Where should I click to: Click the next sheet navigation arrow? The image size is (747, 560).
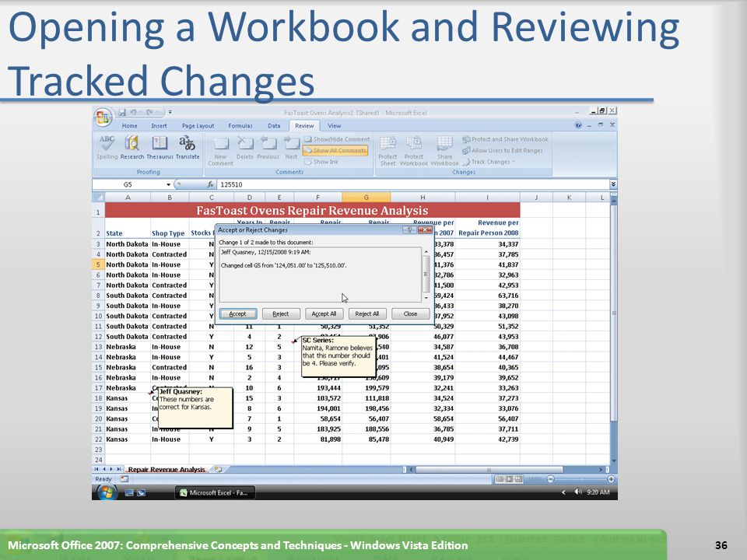point(111,470)
